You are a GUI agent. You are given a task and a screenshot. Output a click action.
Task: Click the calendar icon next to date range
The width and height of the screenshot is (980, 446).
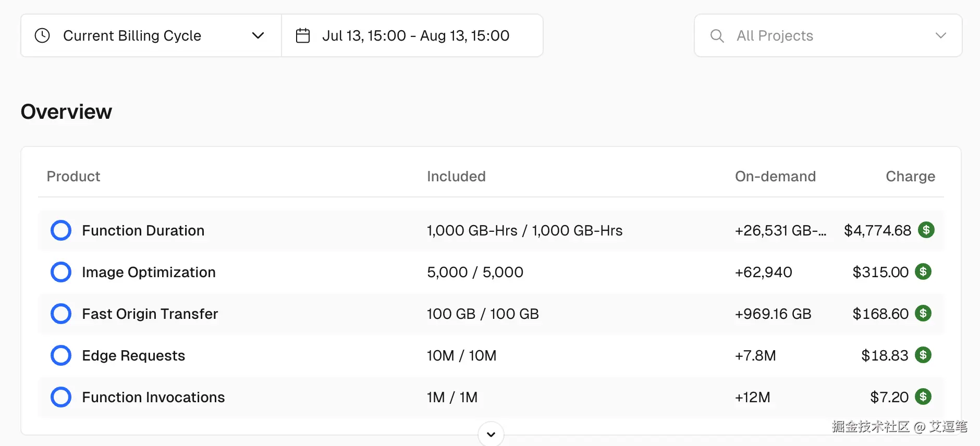click(x=303, y=35)
